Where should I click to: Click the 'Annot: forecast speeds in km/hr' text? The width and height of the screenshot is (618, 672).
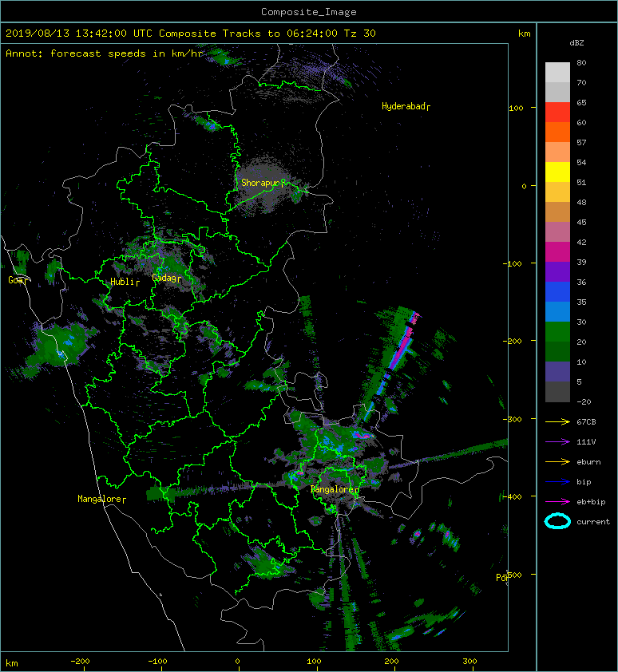coord(105,53)
